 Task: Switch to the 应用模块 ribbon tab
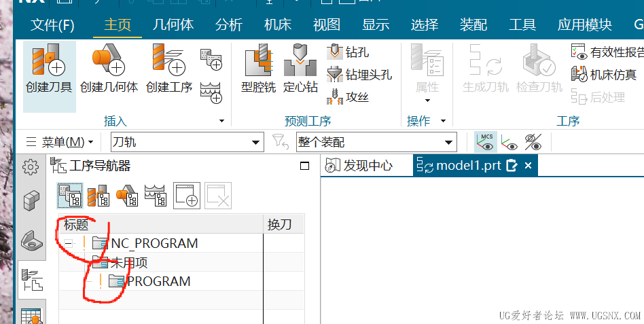click(584, 24)
